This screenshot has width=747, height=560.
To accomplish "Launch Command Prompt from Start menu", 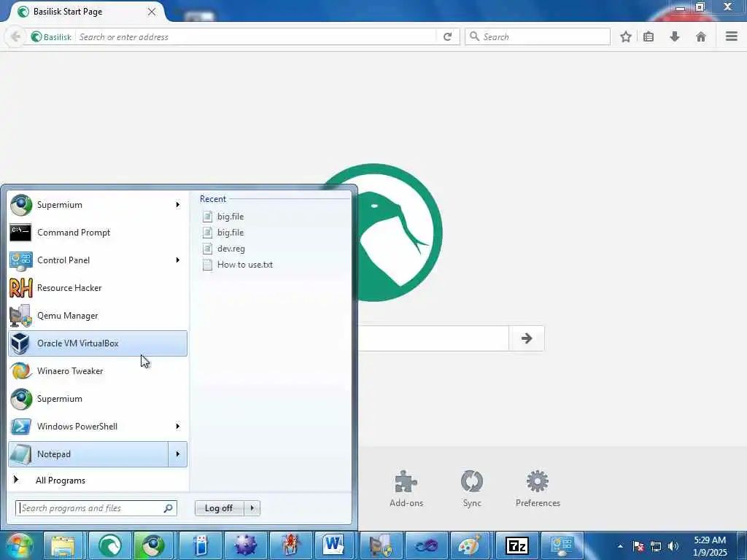I will pos(98,233).
